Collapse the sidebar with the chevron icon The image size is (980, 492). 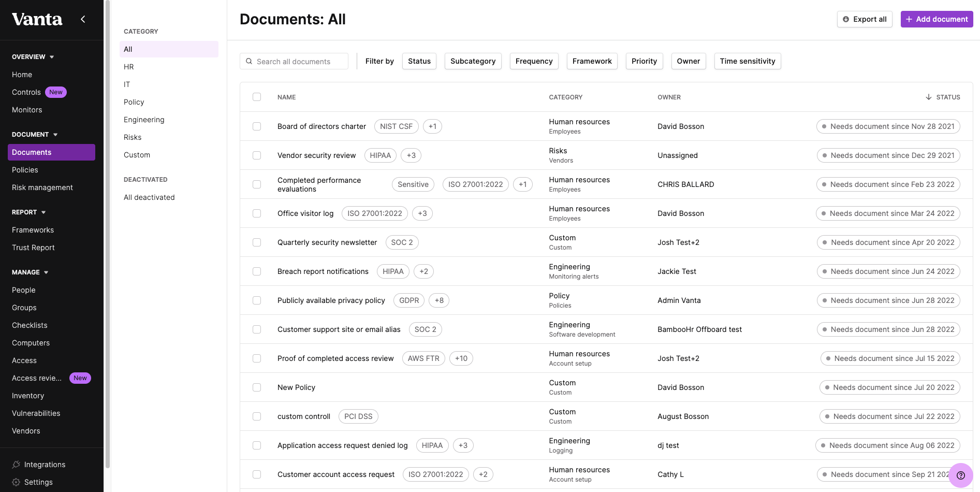coord(83,19)
